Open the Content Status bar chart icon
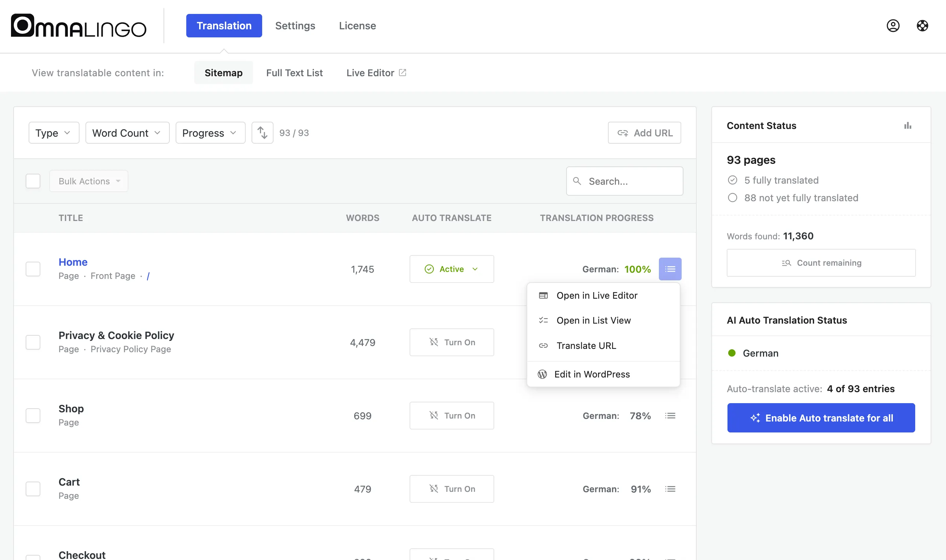The height and width of the screenshot is (560, 946). point(908,126)
